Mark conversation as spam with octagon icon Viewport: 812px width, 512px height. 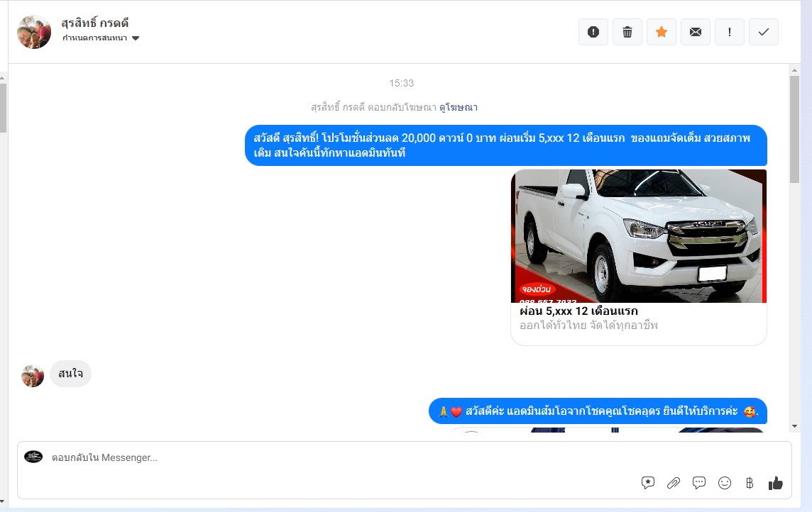[x=593, y=32]
